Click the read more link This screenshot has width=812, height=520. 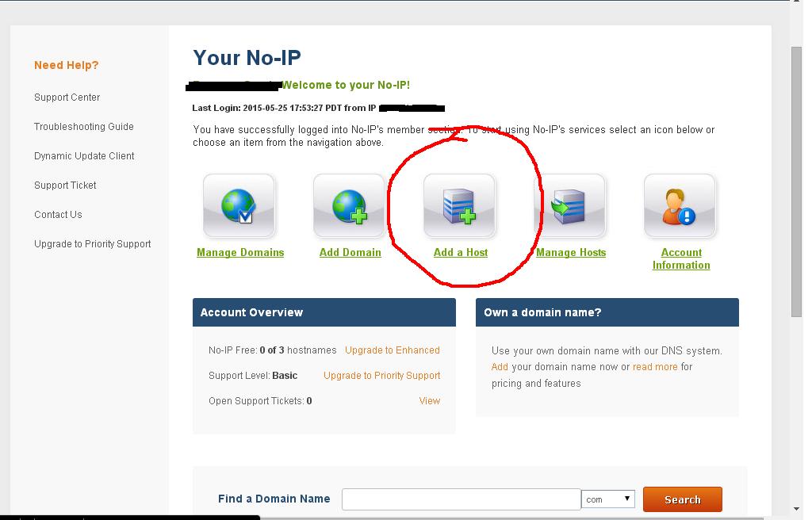655,367
